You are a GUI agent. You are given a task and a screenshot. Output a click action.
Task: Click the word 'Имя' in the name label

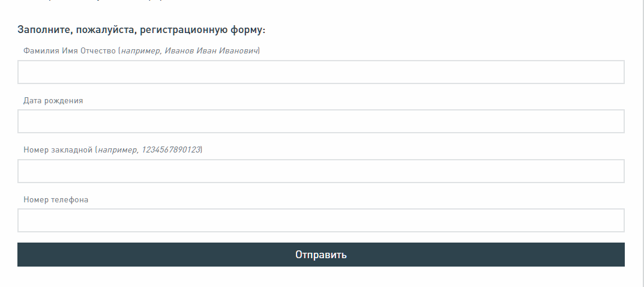[70, 51]
